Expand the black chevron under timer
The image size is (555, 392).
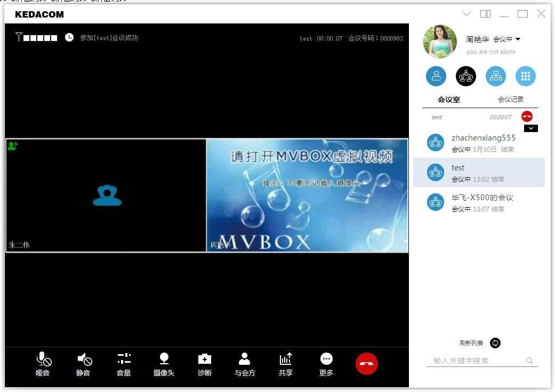531,128
